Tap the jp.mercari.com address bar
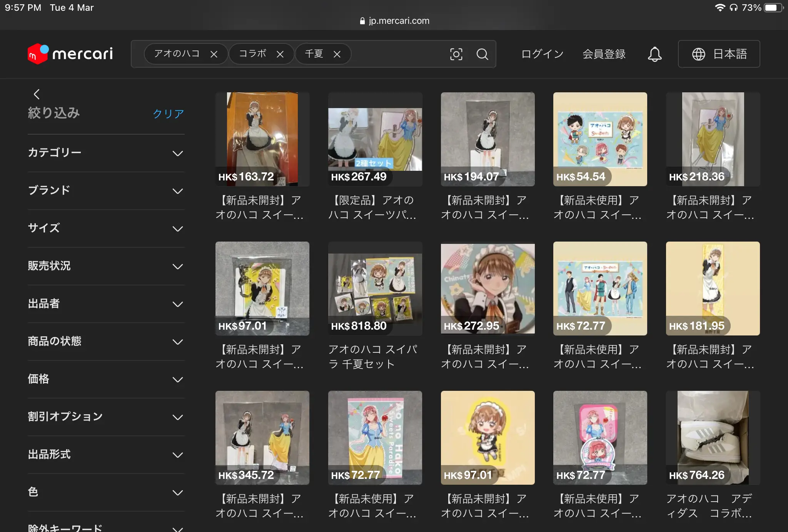This screenshot has width=788, height=532. (x=394, y=21)
